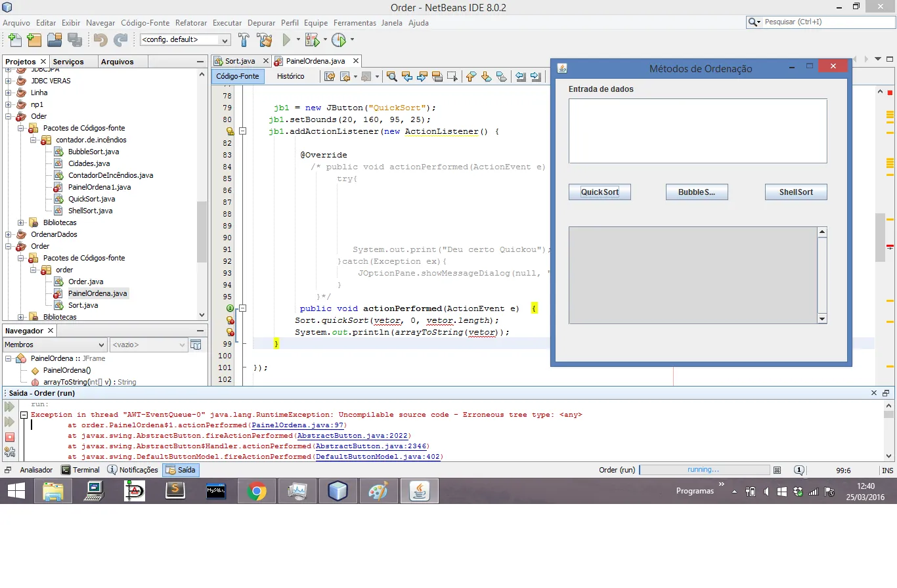Screen dimensions: 897x588
Task: Click the Build Project hammer icon
Action: (244, 40)
